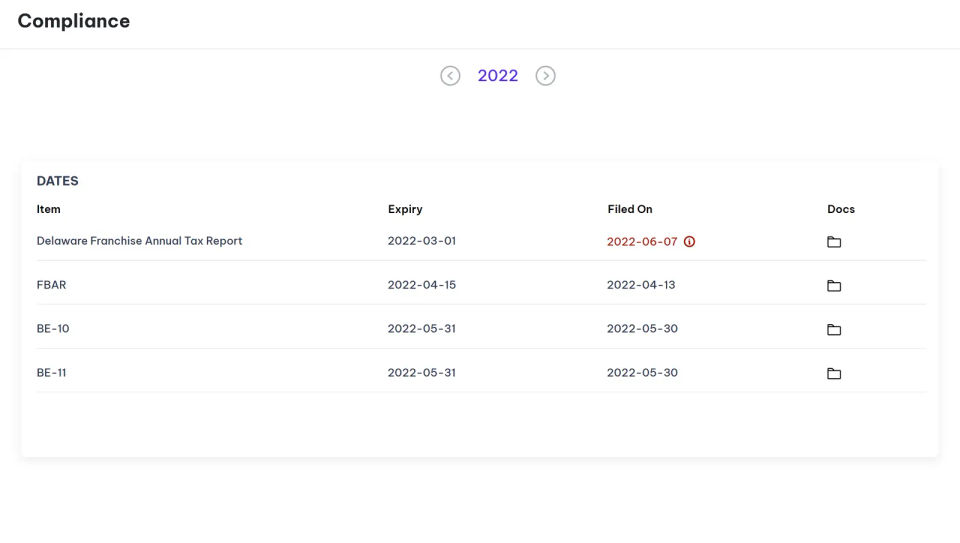Click the FBAR item name
This screenshot has height=543, width=960.
51,285
